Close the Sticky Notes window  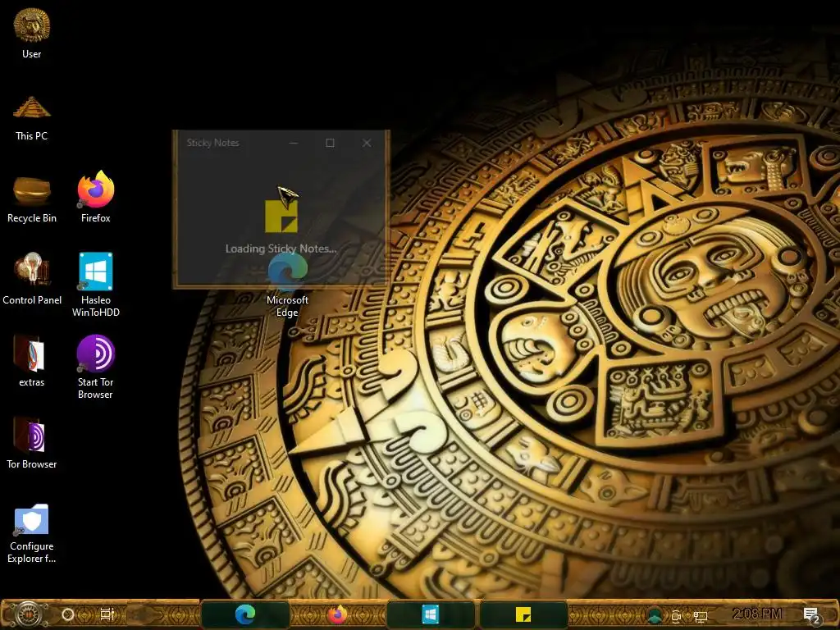coord(367,143)
